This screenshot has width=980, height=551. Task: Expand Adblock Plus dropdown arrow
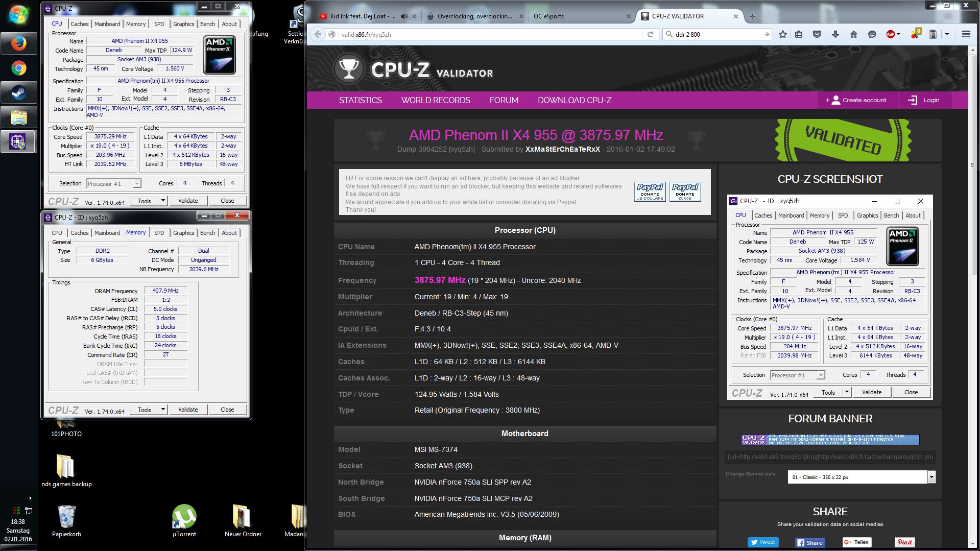899,34
